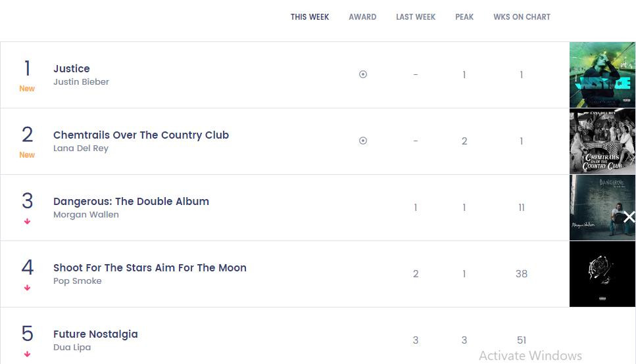Viewport: 636px width, 364px height.
Task: Click the down arrow under rank 4
Action: pos(27,288)
